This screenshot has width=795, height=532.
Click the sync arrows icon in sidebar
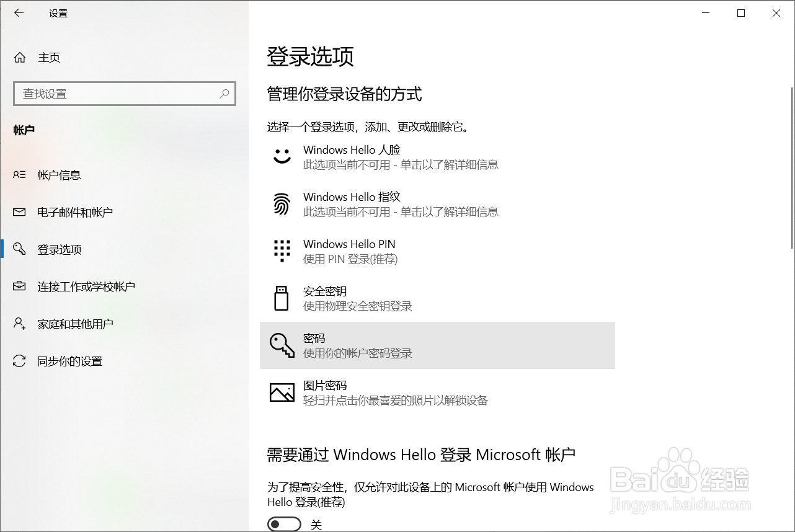pos(19,361)
